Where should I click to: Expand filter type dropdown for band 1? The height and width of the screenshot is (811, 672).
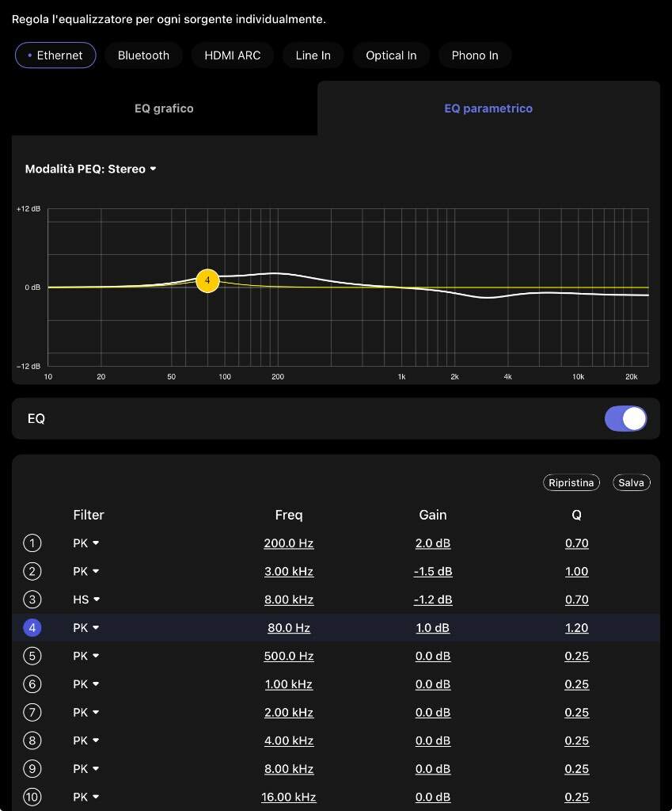pyautogui.click(x=86, y=543)
